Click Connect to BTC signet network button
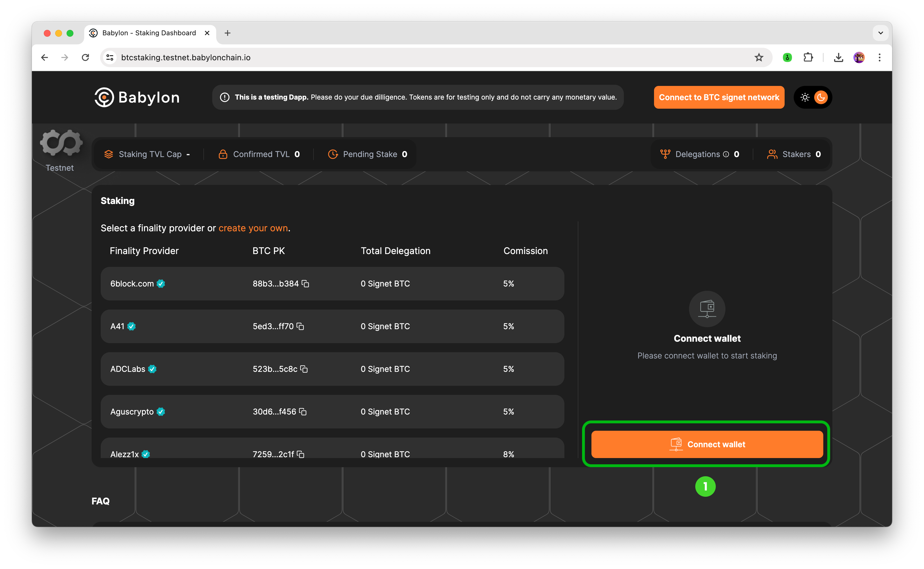Screen dimensions: 924x569 [719, 98]
